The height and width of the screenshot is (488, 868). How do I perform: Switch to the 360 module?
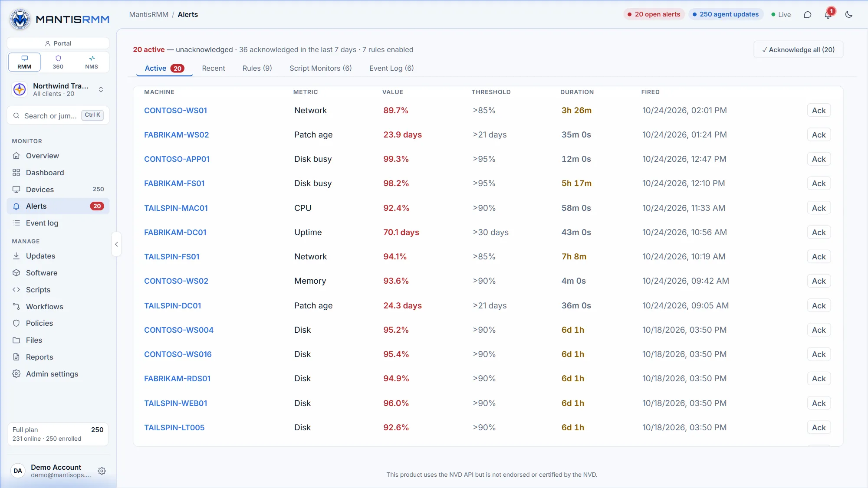point(58,62)
